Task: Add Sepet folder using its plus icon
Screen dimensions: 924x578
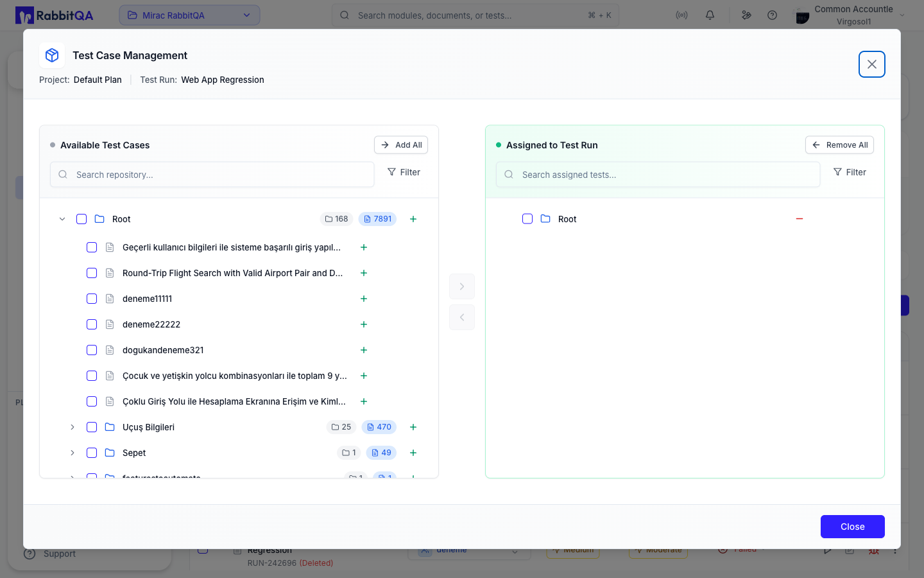Action: [x=413, y=453]
